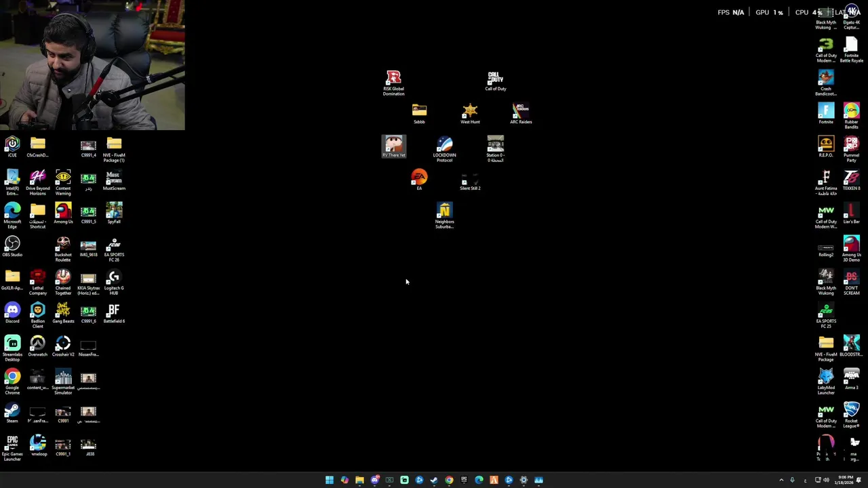
Task: Open the Windows Start button
Action: [x=330, y=480]
